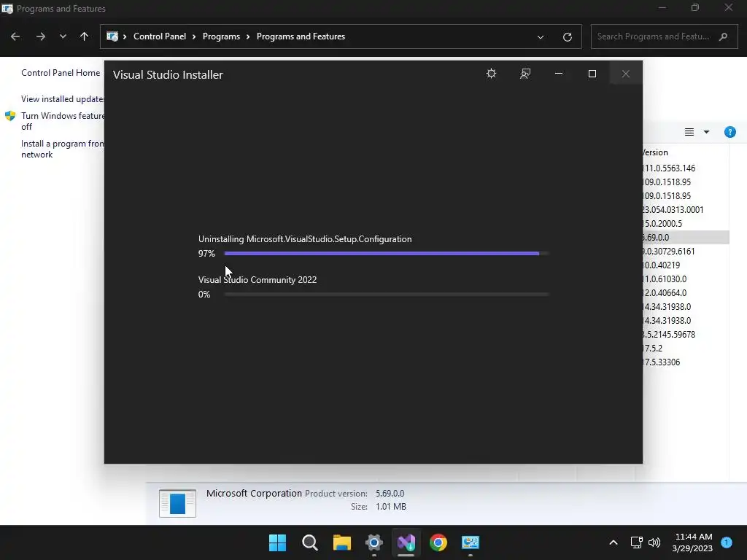Click Programs and Features breadcrumb item
Screen dimensions: 747x560
coord(301,36)
